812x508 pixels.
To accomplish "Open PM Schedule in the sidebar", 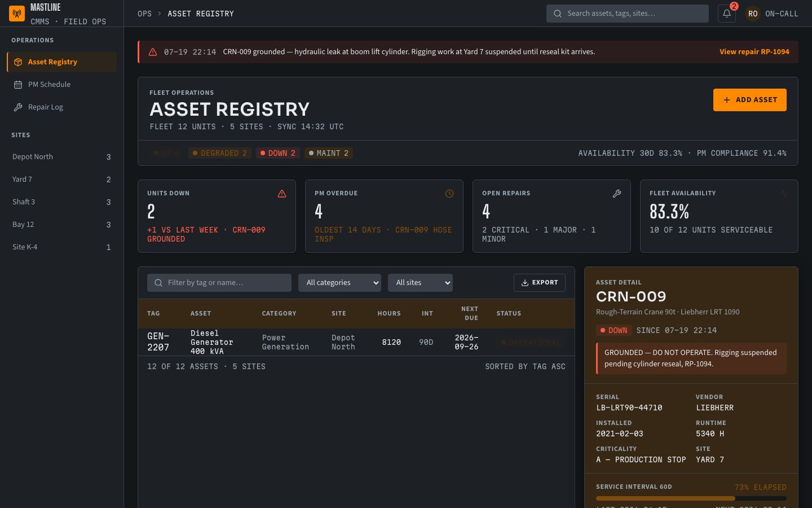I will pyautogui.click(x=61, y=85).
